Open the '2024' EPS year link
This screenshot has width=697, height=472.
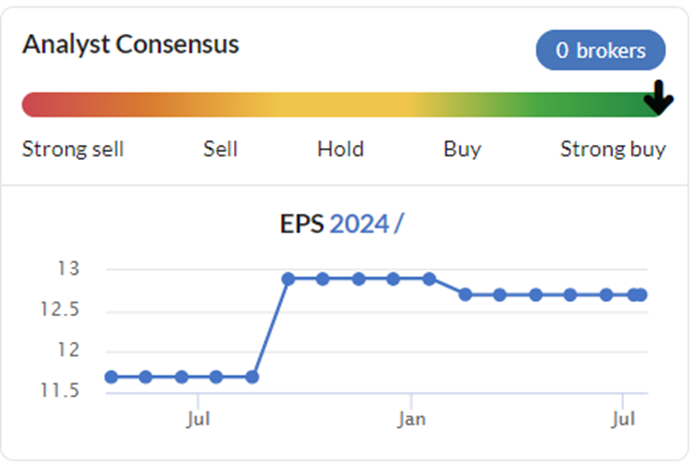[360, 224]
